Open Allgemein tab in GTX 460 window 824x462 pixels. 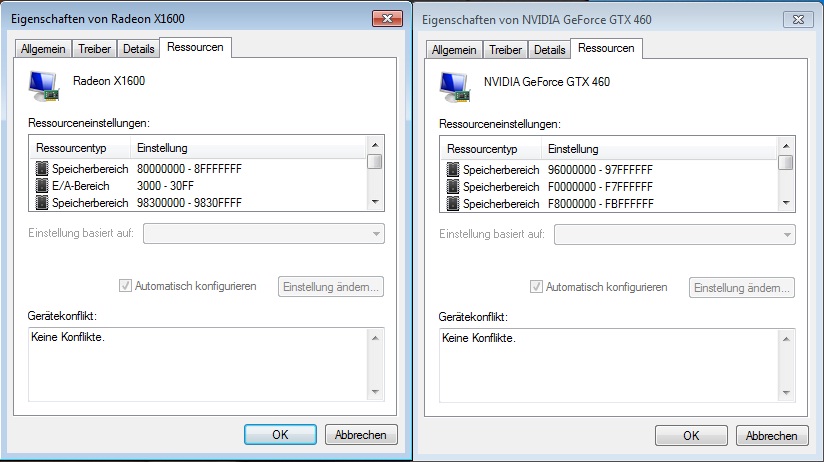pos(454,50)
